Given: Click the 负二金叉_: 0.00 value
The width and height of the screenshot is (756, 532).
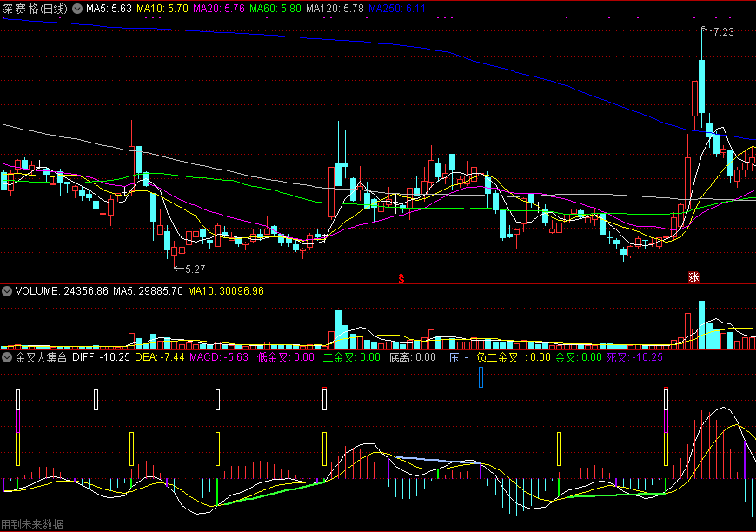Looking at the screenshot, I should click(514, 357).
